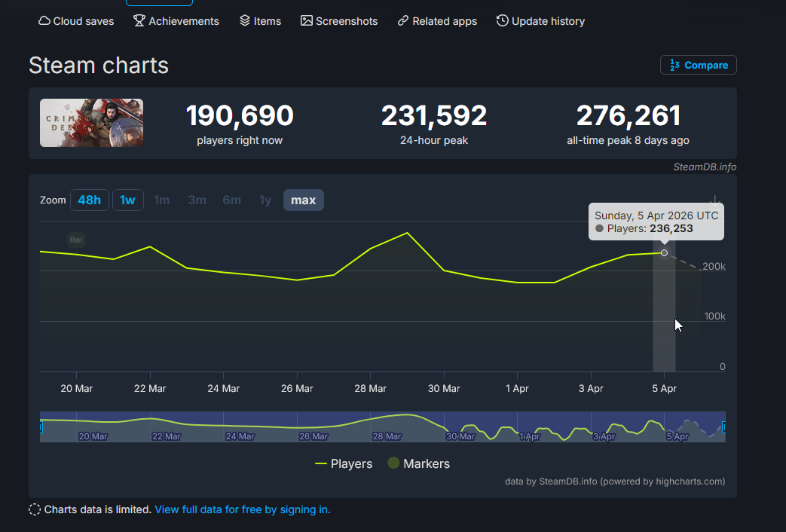Go to Related apps tab

(437, 21)
